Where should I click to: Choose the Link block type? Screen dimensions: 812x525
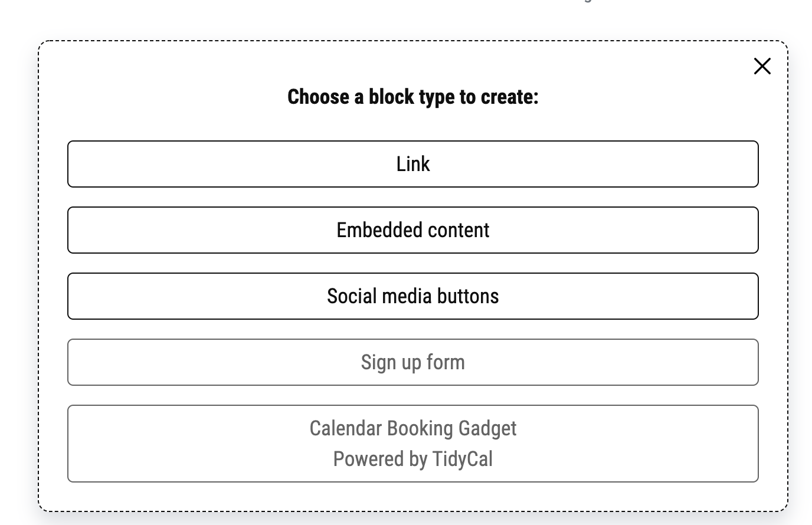click(x=413, y=164)
